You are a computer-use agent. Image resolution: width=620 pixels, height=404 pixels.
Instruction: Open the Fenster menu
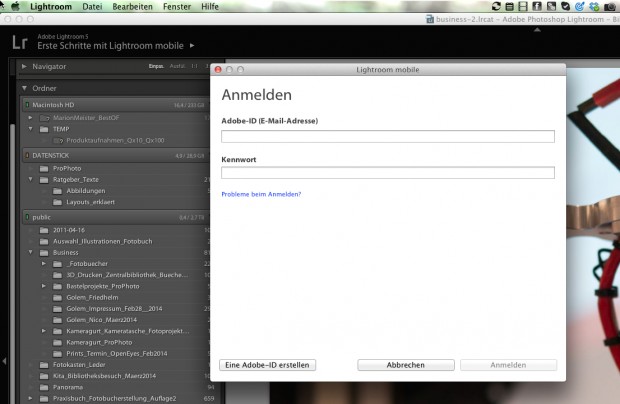[x=177, y=6]
